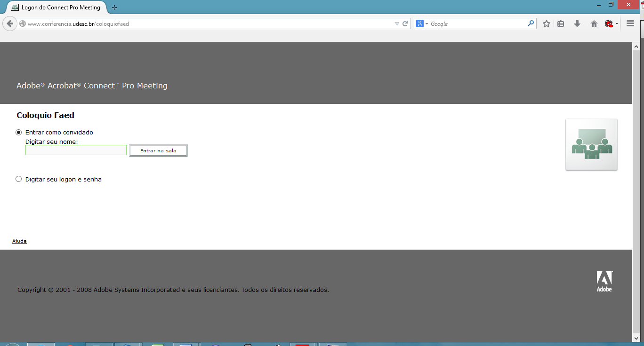Select 'Digitar seu logon e senha' radio button
Viewport: 644px width, 346px height.
19,179
